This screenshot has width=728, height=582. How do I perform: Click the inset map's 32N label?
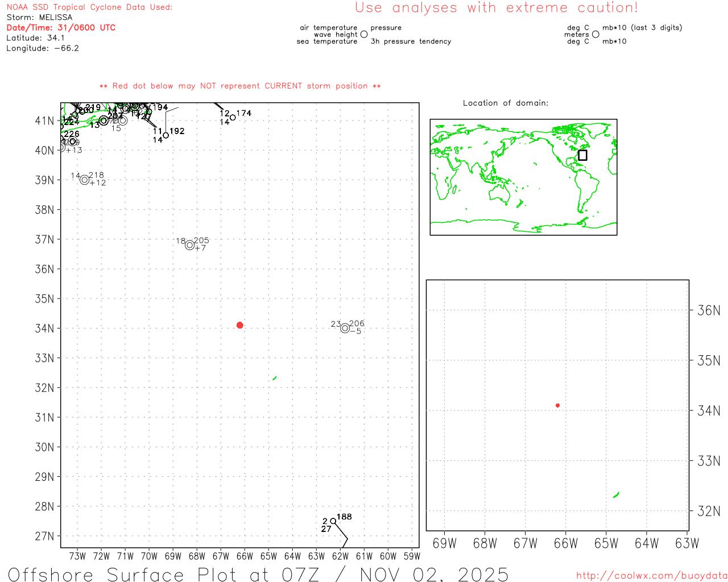point(709,511)
